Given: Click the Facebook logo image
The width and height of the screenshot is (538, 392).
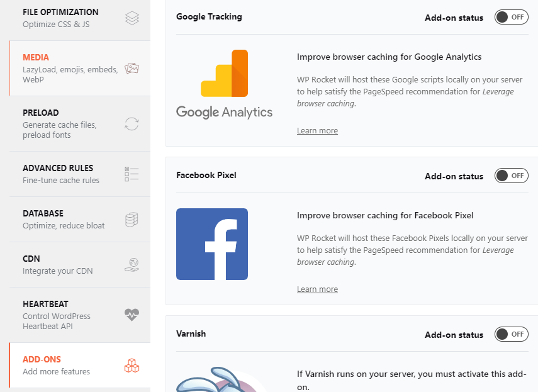Looking at the screenshot, I should pyautogui.click(x=212, y=244).
